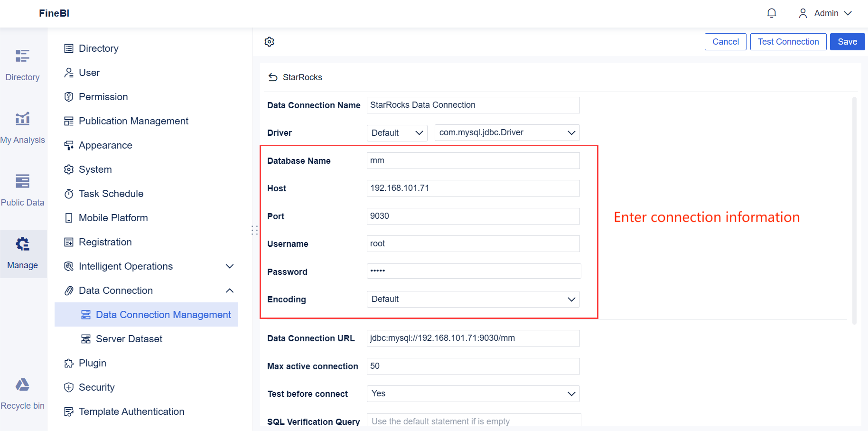868x431 pixels.
Task: Open Public Data in the sidebar
Action: click(22, 189)
